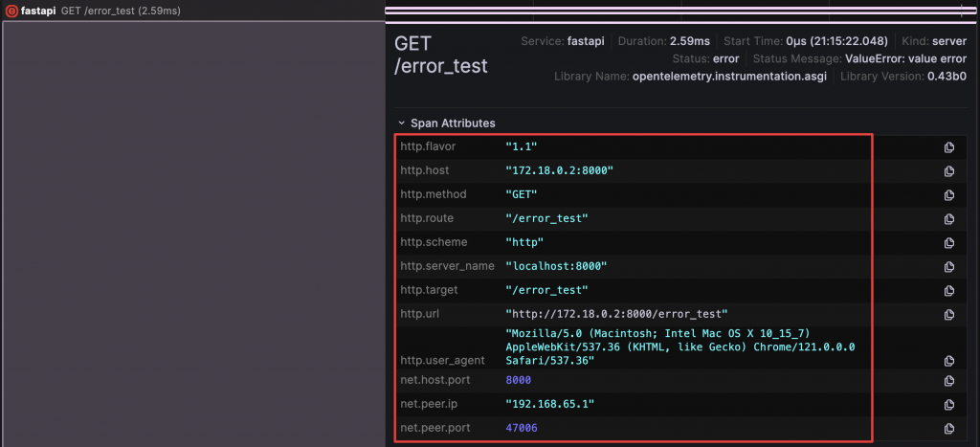Copy the net.host.port attribute value
Viewport: 980px width, 447px height.
(949, 381)
